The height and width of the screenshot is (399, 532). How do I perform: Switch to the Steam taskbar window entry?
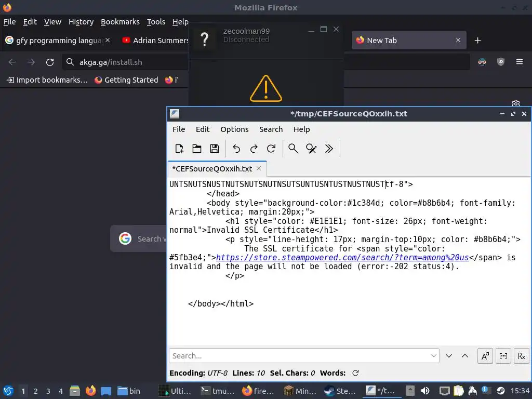pyautogui.click(x=340, y=391)
